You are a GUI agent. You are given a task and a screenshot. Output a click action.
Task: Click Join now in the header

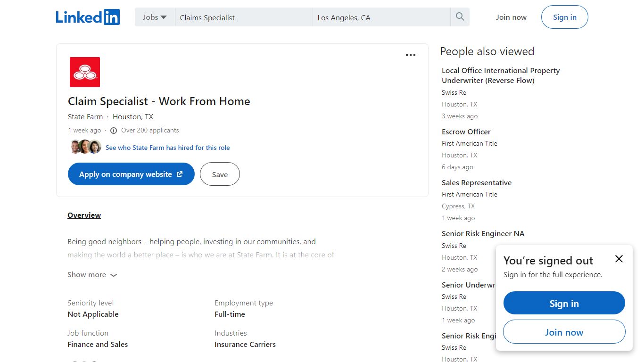point(511,17)
